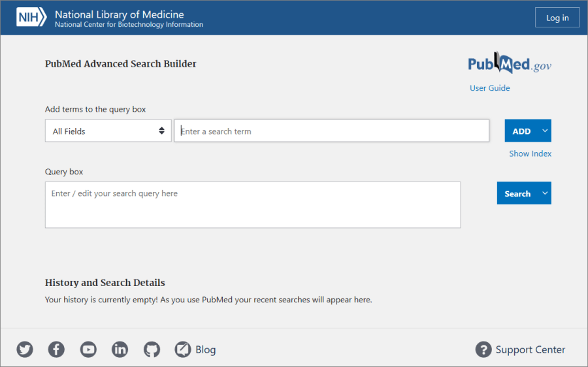This screenshot has width=588, height=367.
Task: Click the 'Query box' label
Action: pyautogui.click(x=64, y=172)
